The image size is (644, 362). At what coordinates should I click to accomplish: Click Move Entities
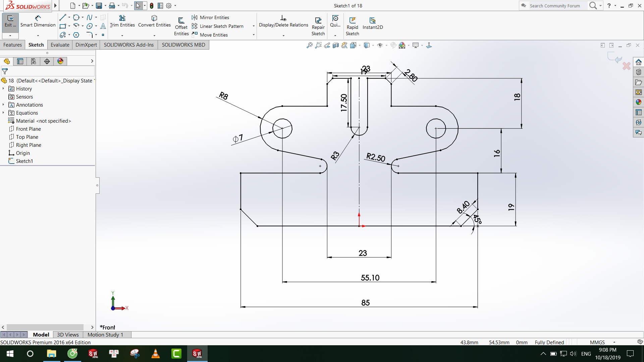click(210, 35)
